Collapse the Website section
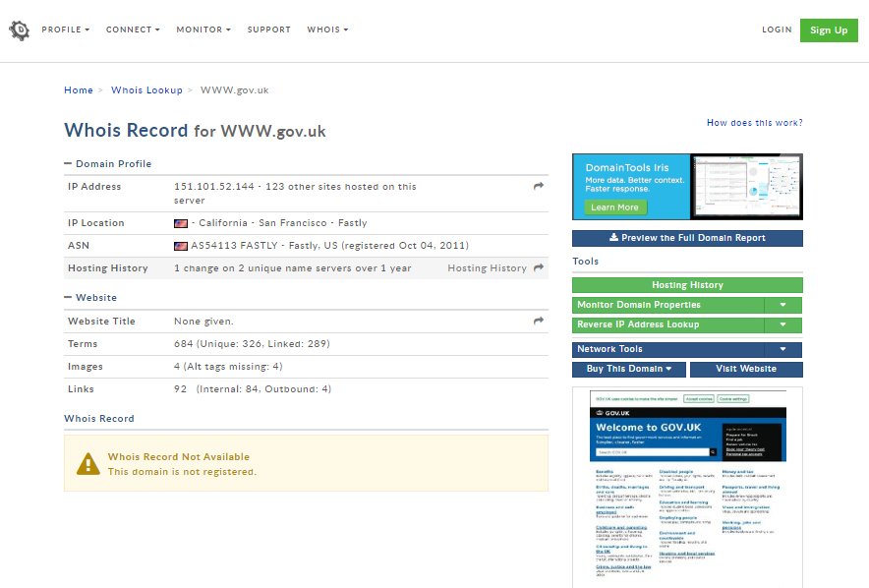The height and width of the screenshot is (588, 869). click(x=90, y=297)
